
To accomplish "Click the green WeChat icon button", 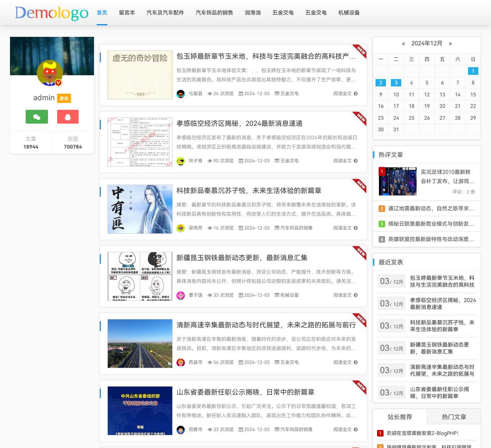I will [37, 117].
